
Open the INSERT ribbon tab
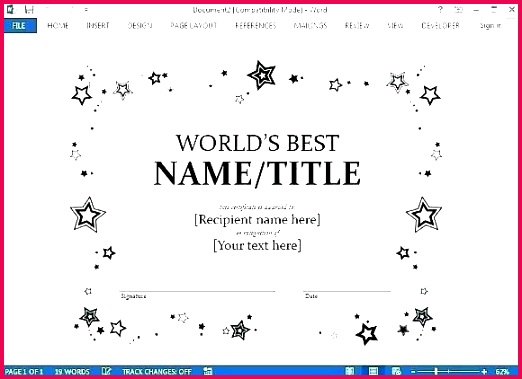98,26
